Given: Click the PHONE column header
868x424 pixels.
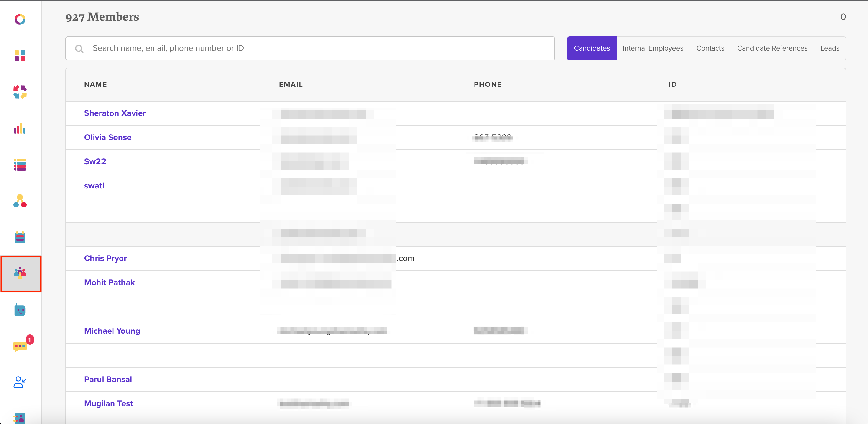Looking at the screenshot, I should pos(488,85).
